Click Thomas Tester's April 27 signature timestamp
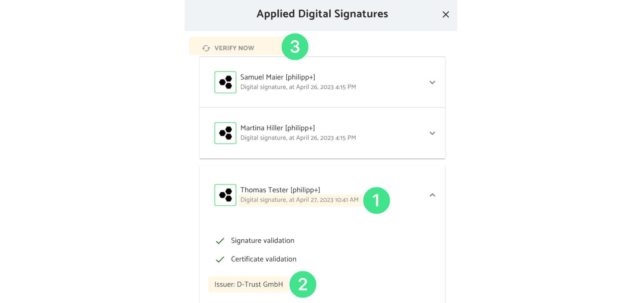644x303 pixels. tap(299, 200)
